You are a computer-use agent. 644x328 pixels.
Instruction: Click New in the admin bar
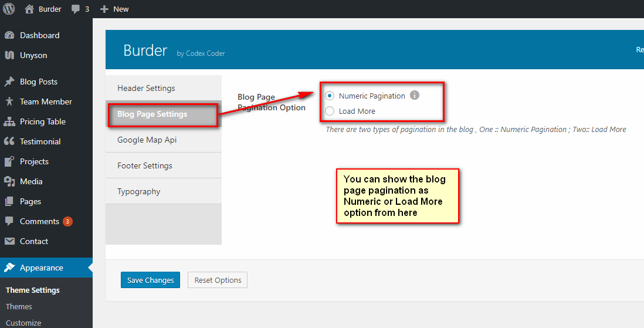[121, 9]
